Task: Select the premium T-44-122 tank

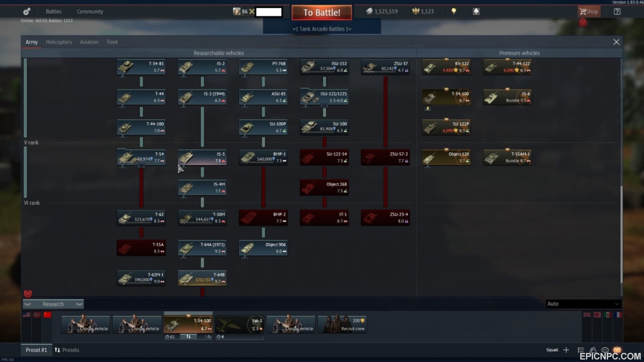Action: [x=508, y=67]
